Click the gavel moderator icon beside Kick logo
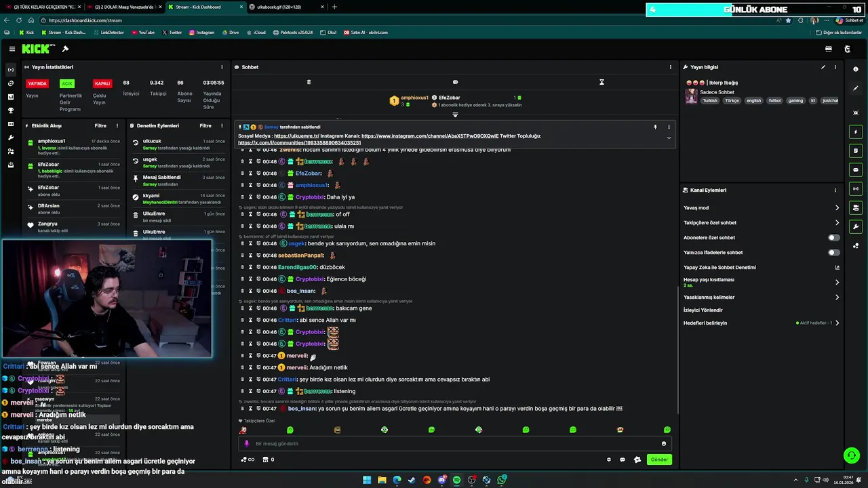 tap(65, 49)
